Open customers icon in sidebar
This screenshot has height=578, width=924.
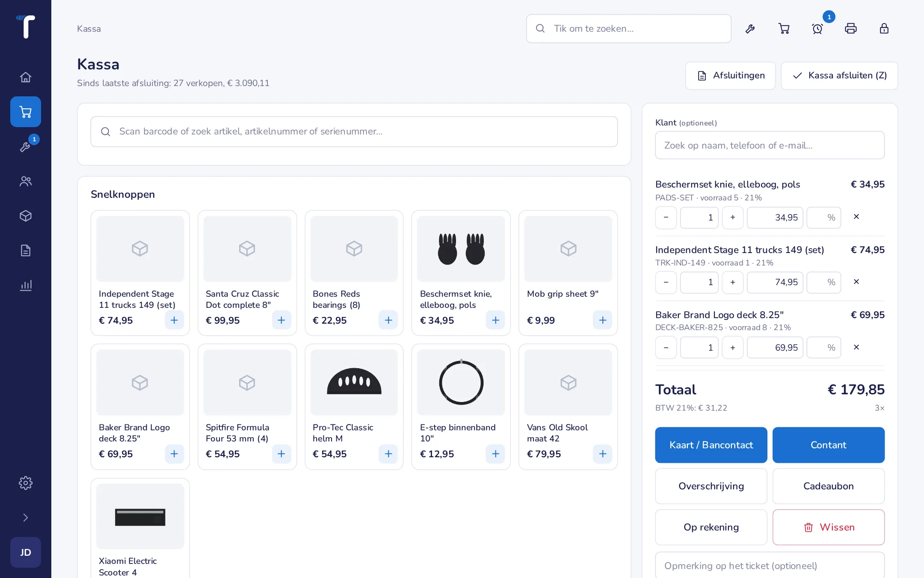coord(26,181)
